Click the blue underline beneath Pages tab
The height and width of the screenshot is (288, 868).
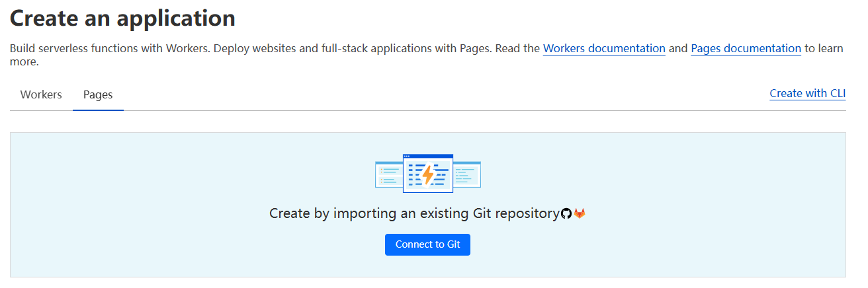98,110
